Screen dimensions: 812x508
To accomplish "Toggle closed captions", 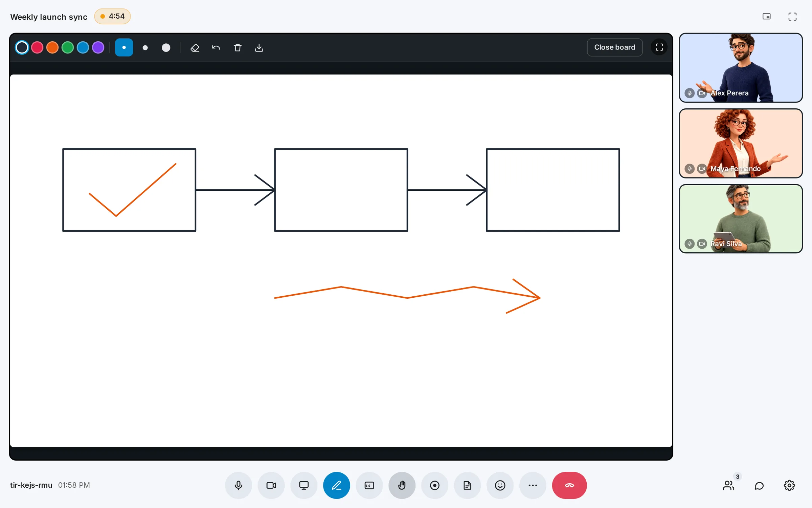I will (x=369, y=485).
